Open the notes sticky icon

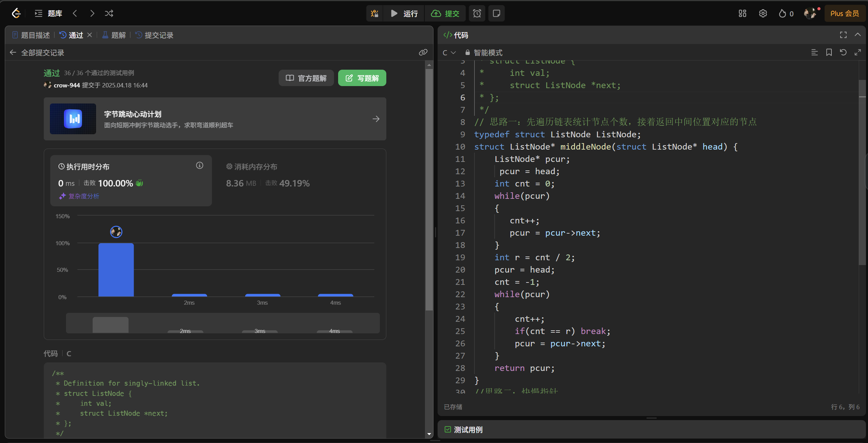[x=496, y=13]
